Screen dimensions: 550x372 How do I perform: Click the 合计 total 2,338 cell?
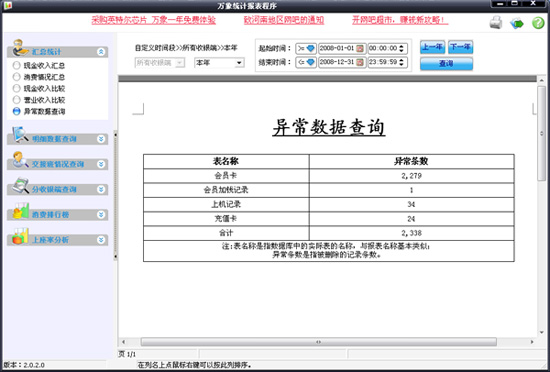411,233
